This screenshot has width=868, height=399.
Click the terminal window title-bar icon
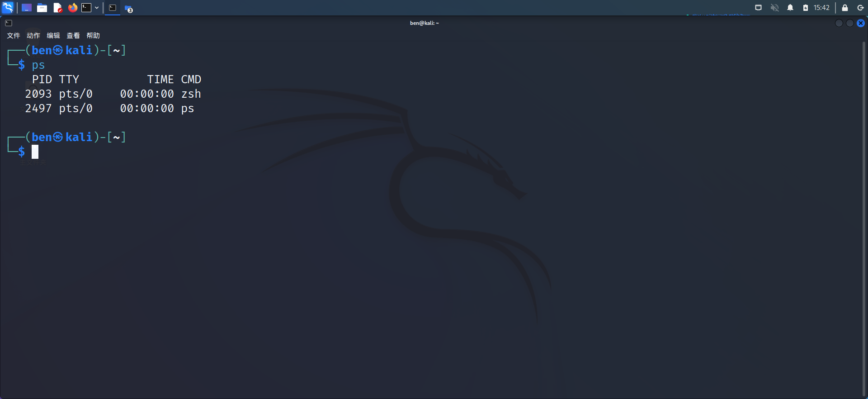pos(9,23)
